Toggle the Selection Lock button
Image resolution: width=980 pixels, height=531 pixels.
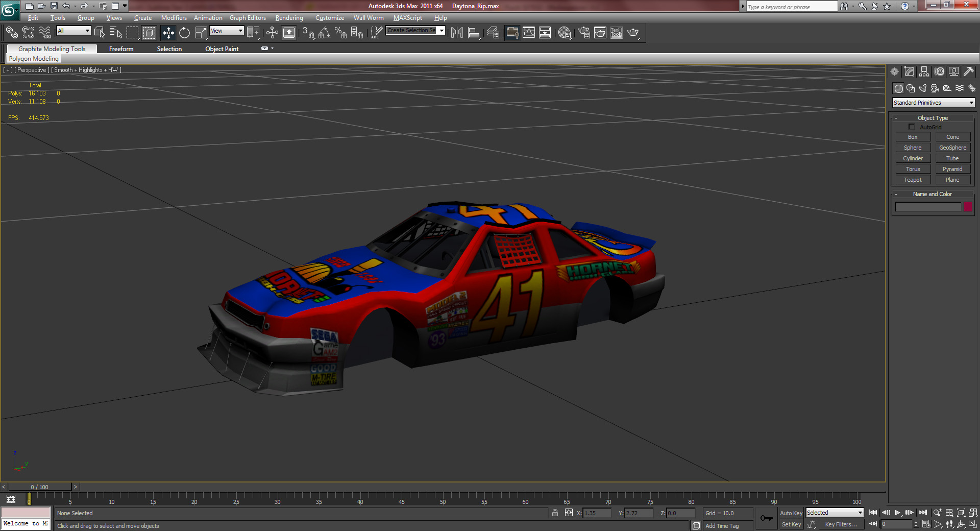click(555, 513)
